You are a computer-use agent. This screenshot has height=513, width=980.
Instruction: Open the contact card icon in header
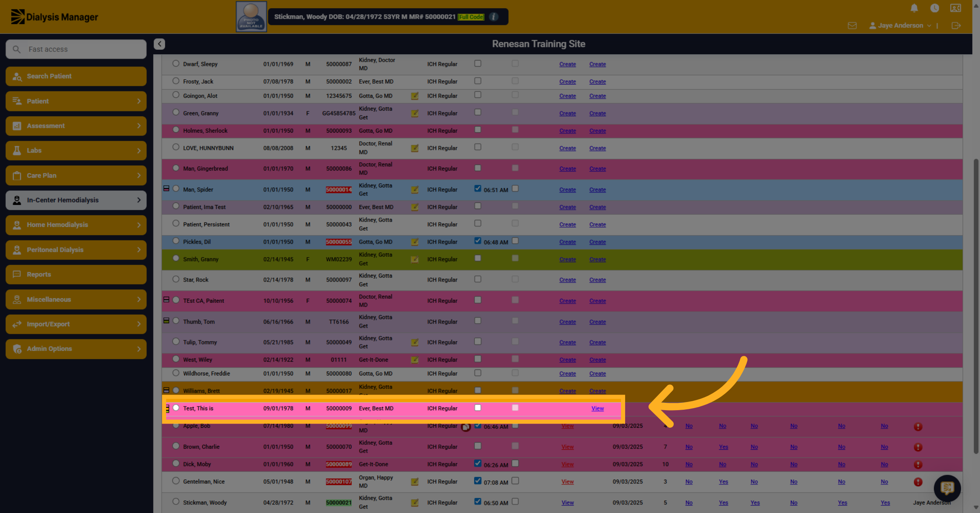click(x=955, y=8)
